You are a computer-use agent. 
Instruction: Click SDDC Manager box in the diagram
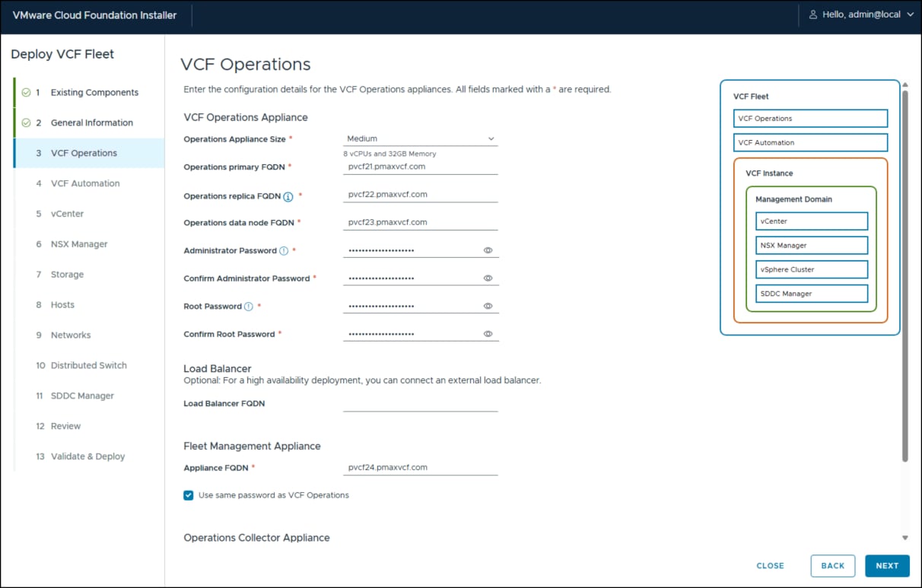click(x=812, y=294)
